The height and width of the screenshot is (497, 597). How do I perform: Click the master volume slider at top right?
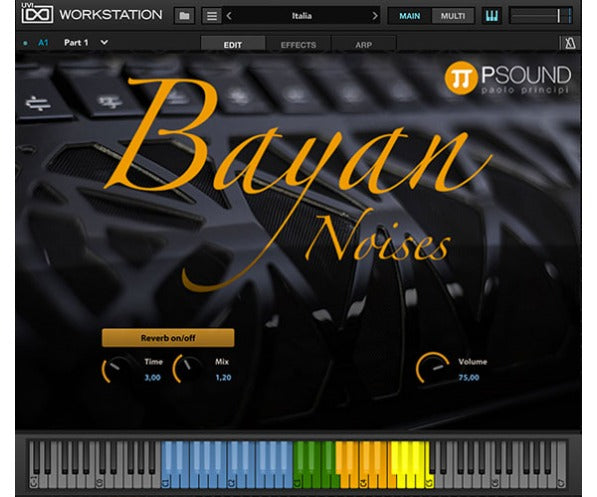pos(541,16)
